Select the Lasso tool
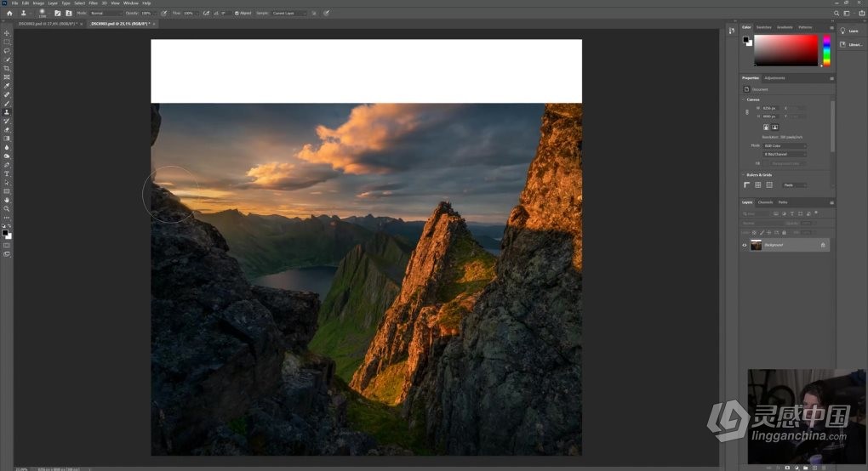This screenshot has height=471, width=868. point(7,51)
